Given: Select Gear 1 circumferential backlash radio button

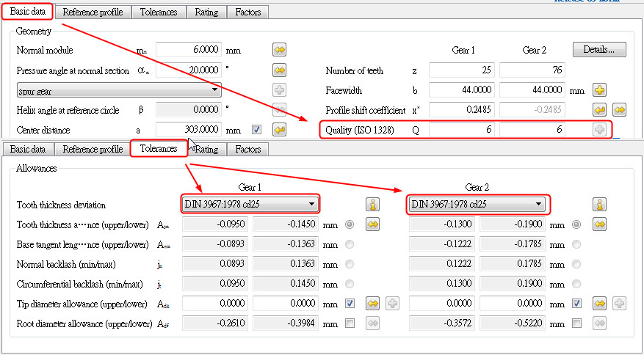Looking at the screenshot, I should click(350, 284).
